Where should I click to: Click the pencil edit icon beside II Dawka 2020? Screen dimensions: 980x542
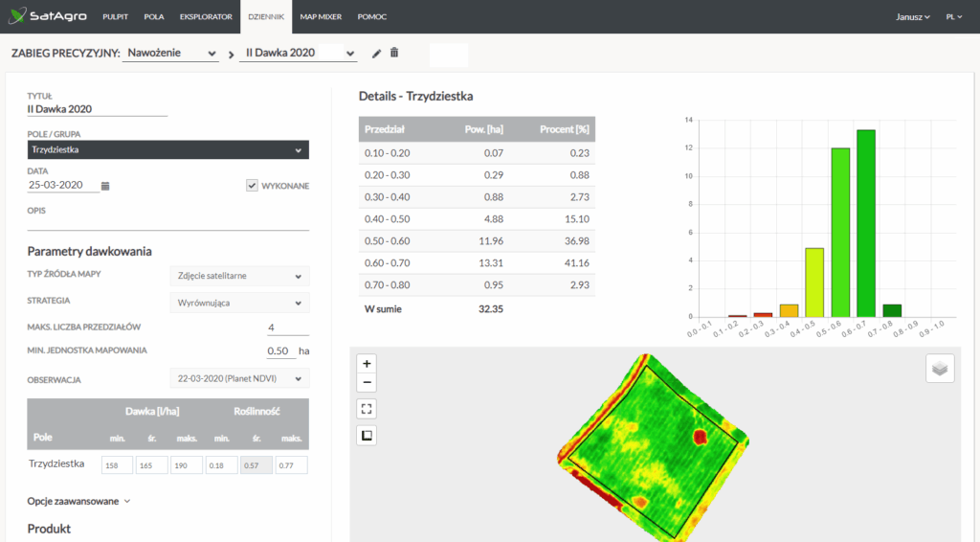pos(376,54)
